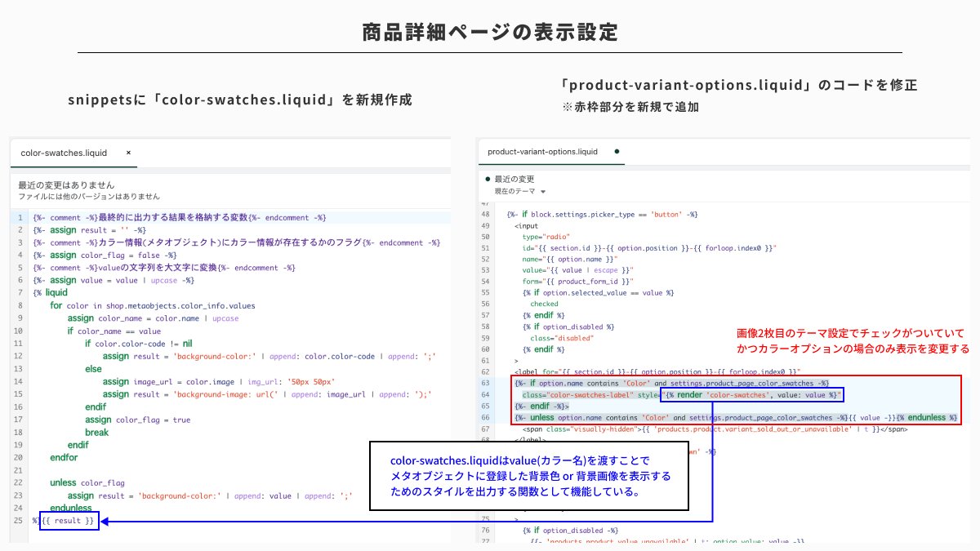Viewport: 980px width, 551px height.
Task: Click the "for color in shop.metaobjects.color_info.values" line
Action: point(152,305)
